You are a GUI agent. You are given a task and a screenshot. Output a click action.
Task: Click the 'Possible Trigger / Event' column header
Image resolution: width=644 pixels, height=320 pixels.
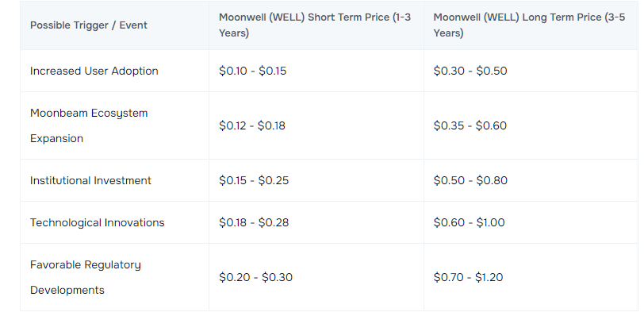coord(88,25)
